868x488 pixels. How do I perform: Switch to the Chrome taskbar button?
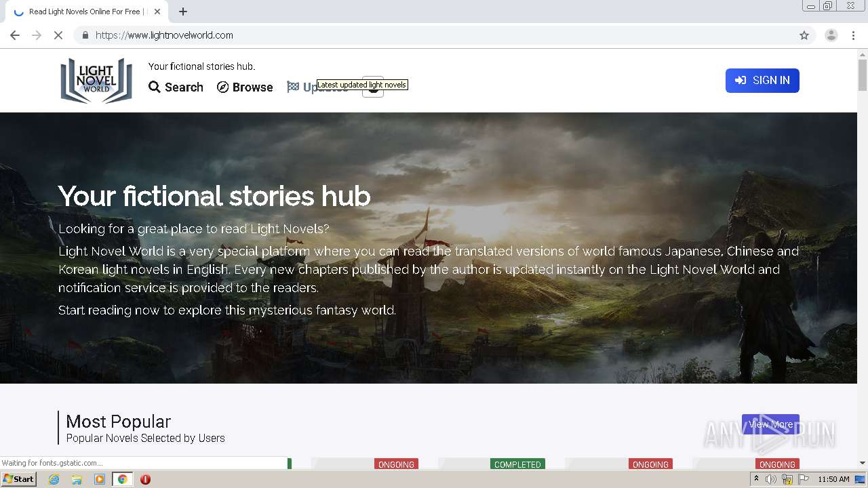(x=122, y=479)
